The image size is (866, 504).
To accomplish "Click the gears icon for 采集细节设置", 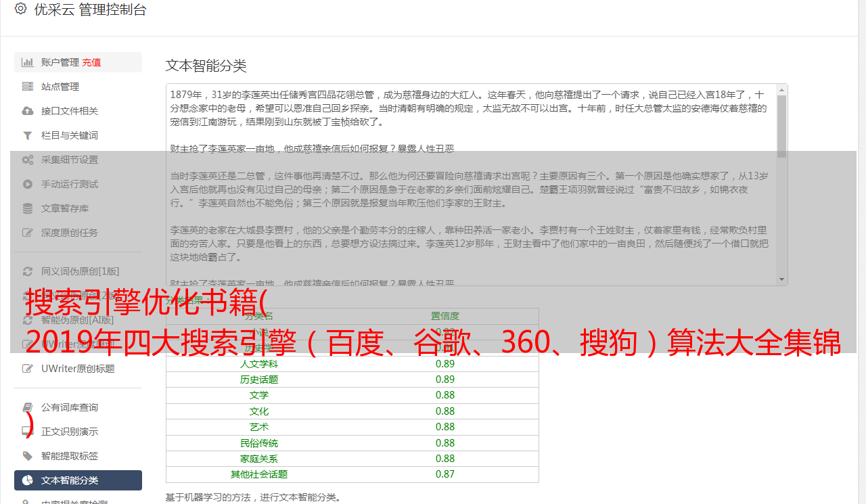I will [x=28, y=160].
